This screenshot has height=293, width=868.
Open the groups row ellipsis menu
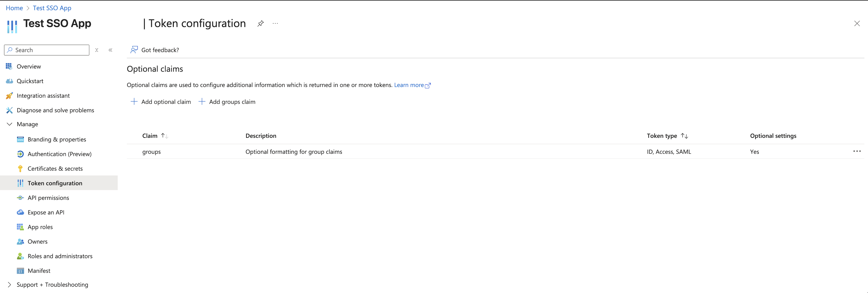point(856,151)
